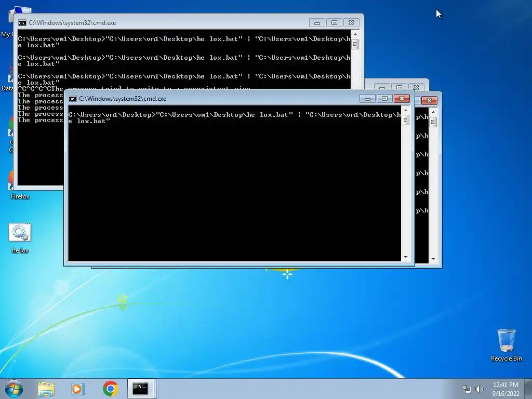Open the volume speaker tray icon

point(480,389)
